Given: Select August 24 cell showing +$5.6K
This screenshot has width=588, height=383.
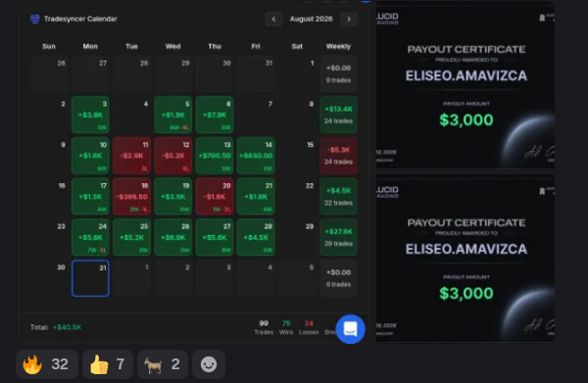Looking at the screenshot, I should pos(90,237).
